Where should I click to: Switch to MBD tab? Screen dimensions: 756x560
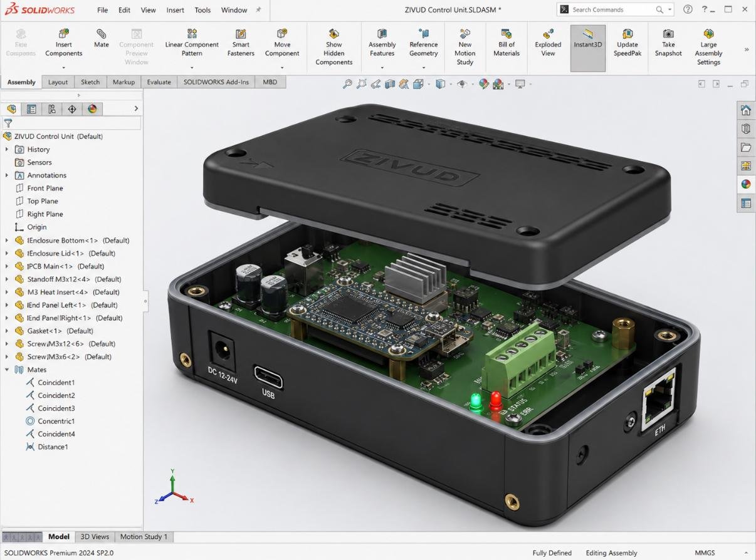[x=270, y=82]
